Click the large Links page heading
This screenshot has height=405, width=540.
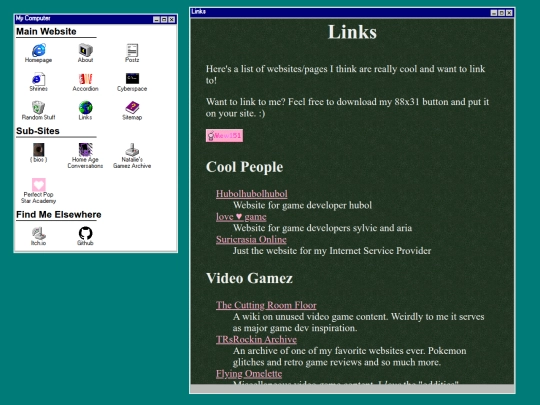(x=352, y=32)
